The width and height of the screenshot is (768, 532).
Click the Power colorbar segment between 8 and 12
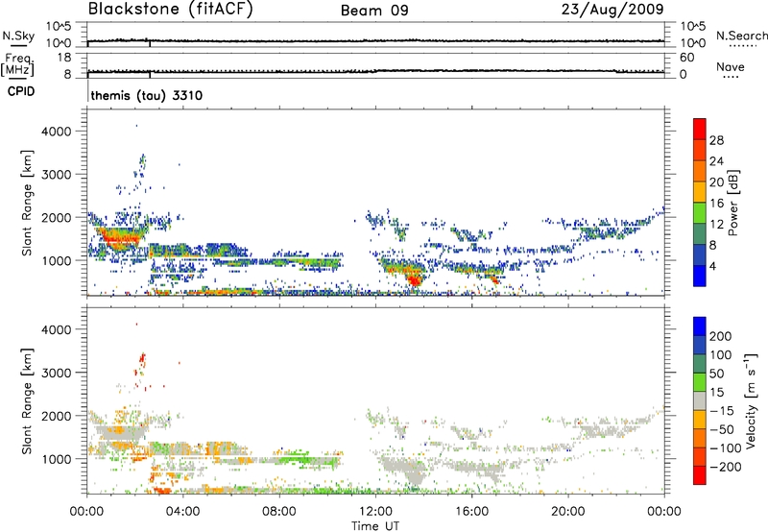pos(700,234)
